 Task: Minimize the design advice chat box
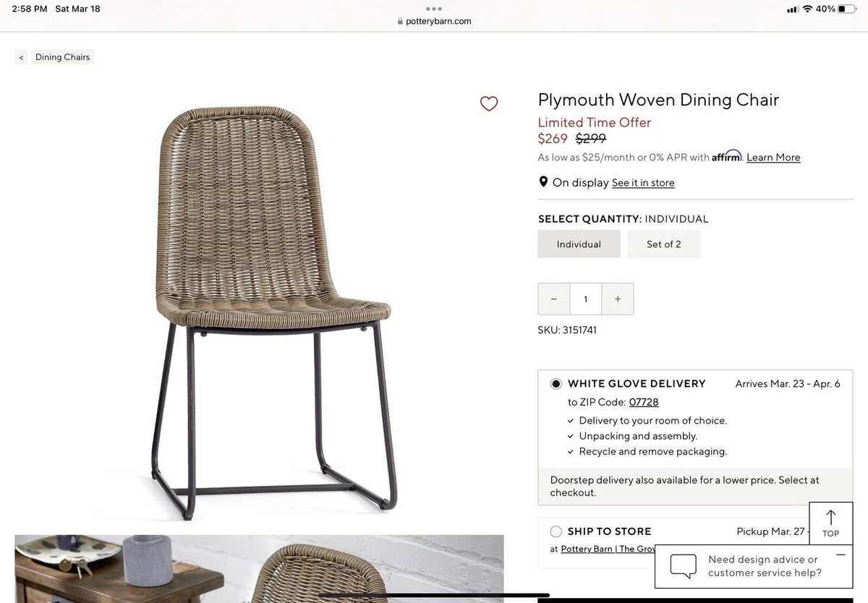click(x=840, y=555)
